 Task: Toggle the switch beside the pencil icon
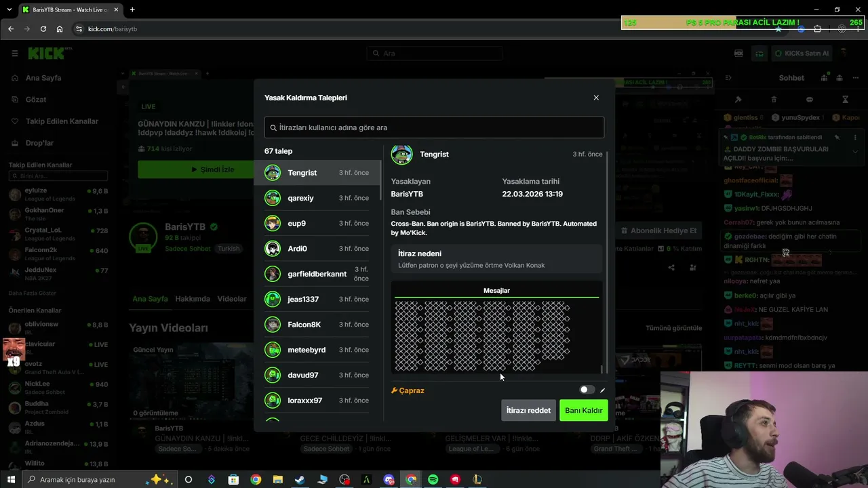pos(587,390)
